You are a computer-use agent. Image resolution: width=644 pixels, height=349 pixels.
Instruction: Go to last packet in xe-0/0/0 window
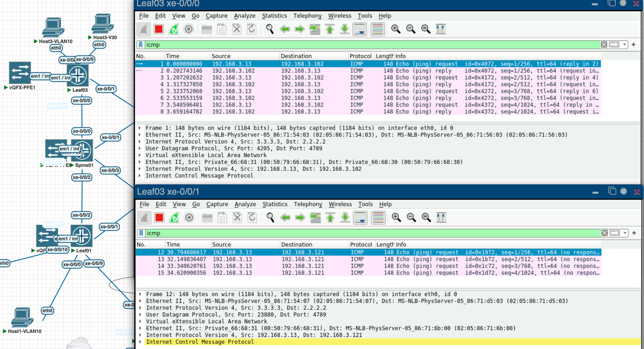click(345, 29)
